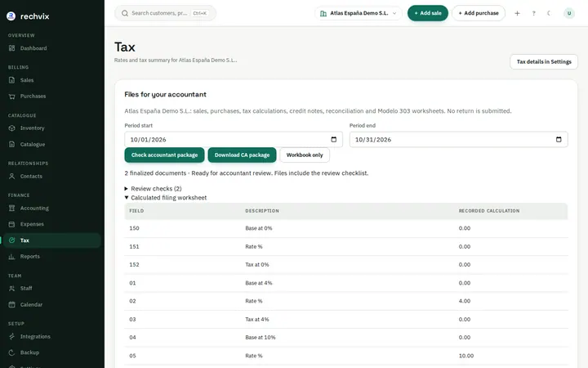Click the Inventory box icon
The image size is (588, 368).
[x=12, y=128]
